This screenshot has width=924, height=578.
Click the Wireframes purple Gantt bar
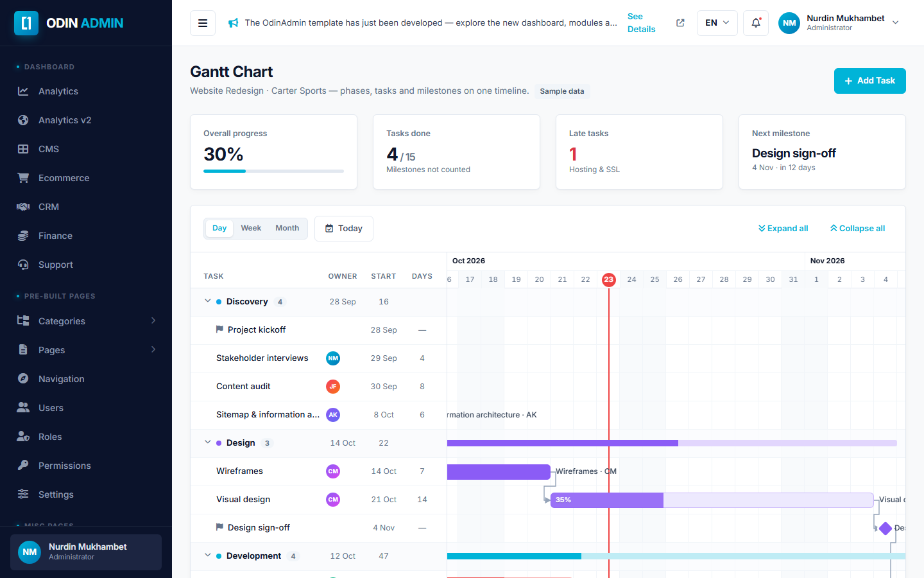499,471
